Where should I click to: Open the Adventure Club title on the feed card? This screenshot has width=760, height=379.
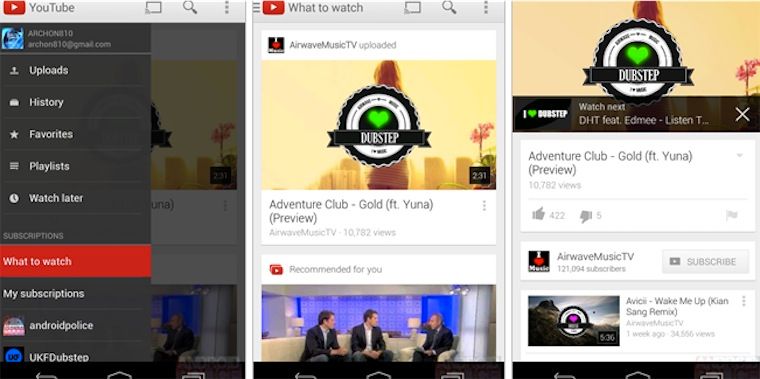point(351,211)
